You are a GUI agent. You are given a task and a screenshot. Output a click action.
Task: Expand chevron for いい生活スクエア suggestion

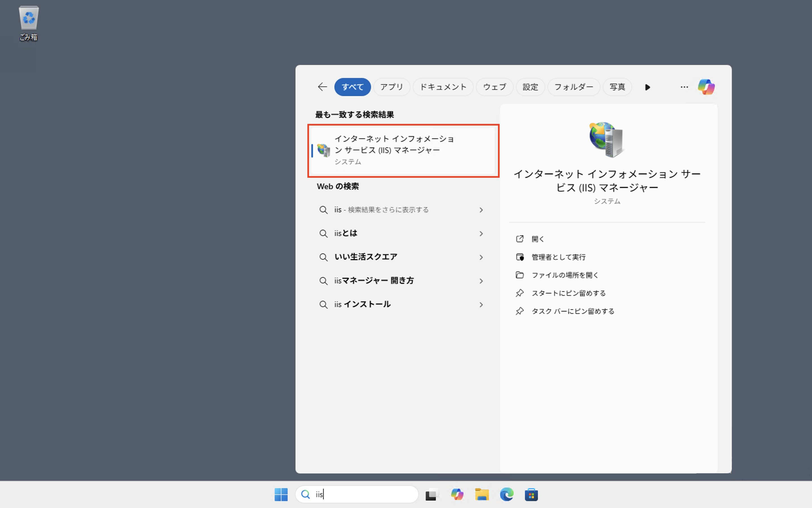(x=481, y=257)
